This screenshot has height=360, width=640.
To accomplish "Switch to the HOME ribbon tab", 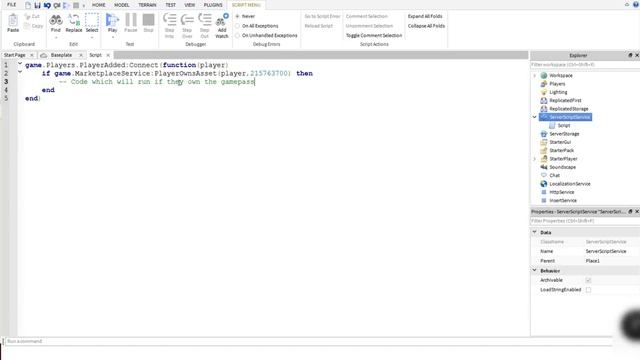I will [x=99, y=5].
